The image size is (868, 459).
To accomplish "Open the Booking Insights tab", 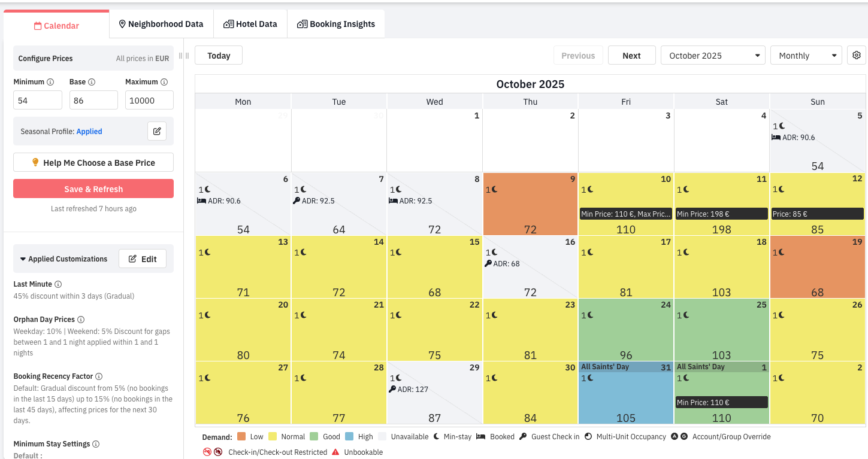I will [335, 24].
